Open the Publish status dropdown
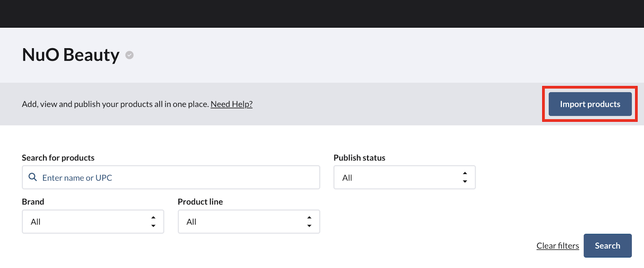The image size is (644, 268). point(405,177)
